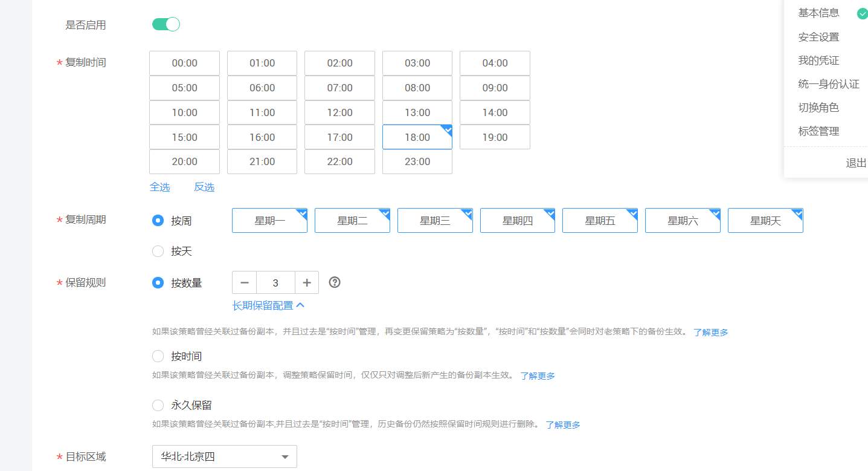Open 了解更多 link under 按时间 note
The height and width of the screenshot is (471, 868).
point(538,375)
